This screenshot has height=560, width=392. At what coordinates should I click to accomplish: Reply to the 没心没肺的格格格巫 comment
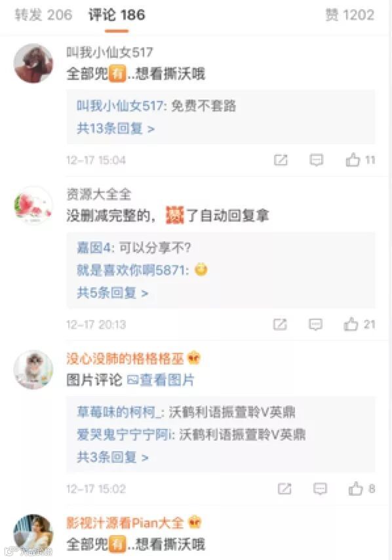point(320,489)
